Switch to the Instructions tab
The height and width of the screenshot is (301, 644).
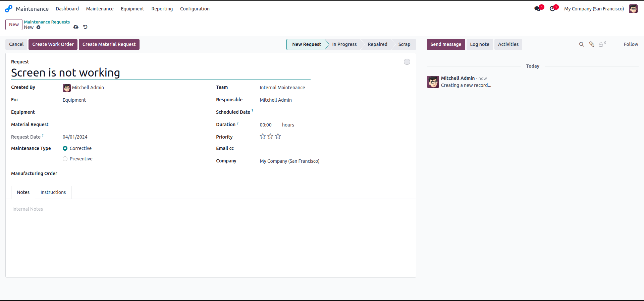point(53,192)
